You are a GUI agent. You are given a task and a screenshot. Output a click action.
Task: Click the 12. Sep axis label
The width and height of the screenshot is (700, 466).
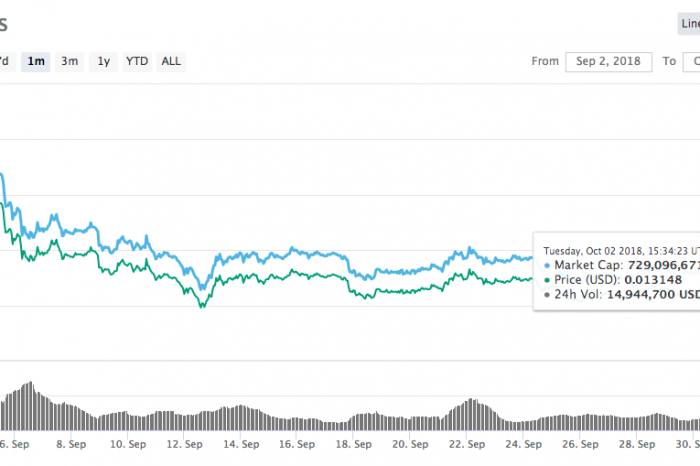coord(184,444)
